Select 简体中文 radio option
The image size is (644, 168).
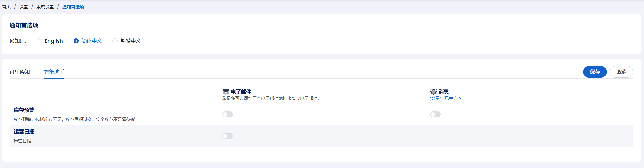pyautogui.click(x=88, y=41)
